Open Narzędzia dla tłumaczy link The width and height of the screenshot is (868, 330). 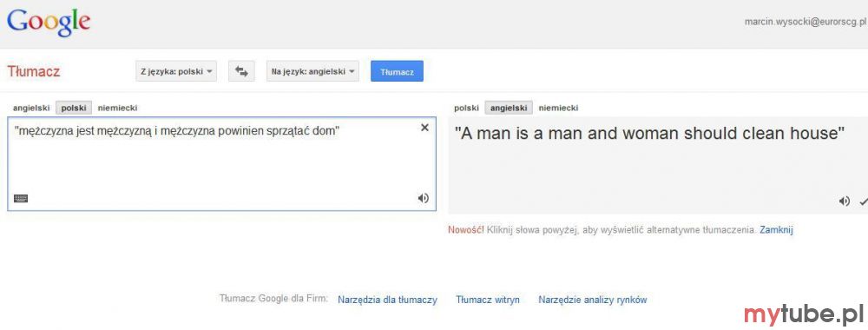coord(387,300)
